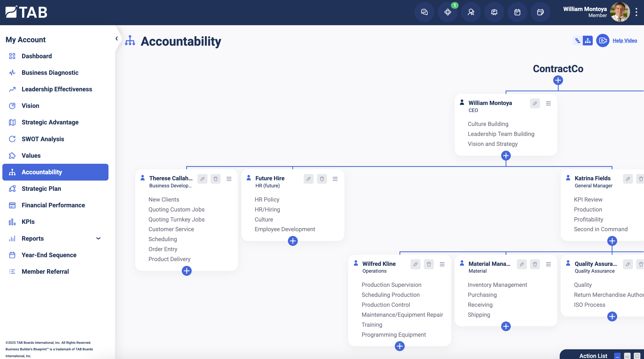The width and height of the screenshot is (644, 359).
Task: Delete the Material Manager card
Action: [x=535, y=264]
